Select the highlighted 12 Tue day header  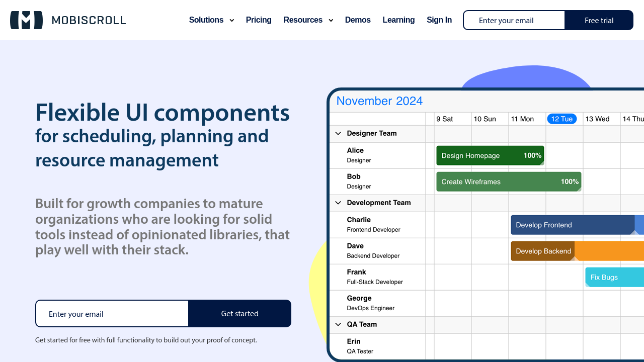[562, 119]
